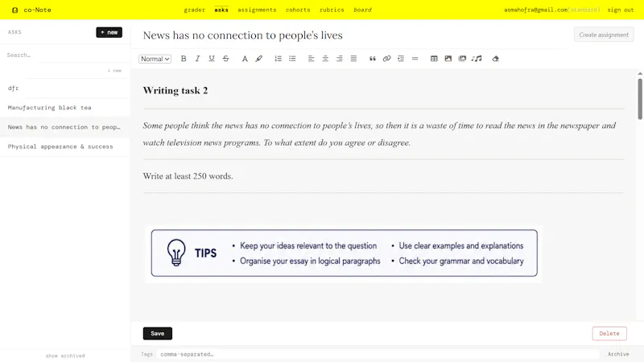
Task: Insert a numbered list
Action: coord(278,59)
